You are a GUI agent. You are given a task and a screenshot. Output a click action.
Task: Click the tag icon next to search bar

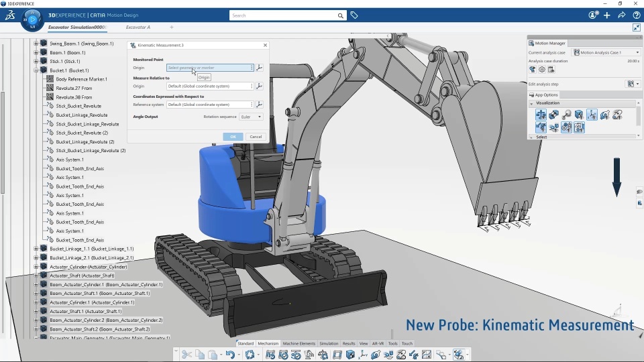pyautogui.click(x=354, y=15)
